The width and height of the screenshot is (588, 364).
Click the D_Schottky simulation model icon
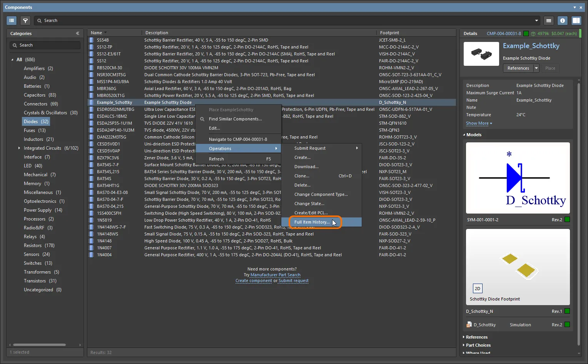(469, 325)
